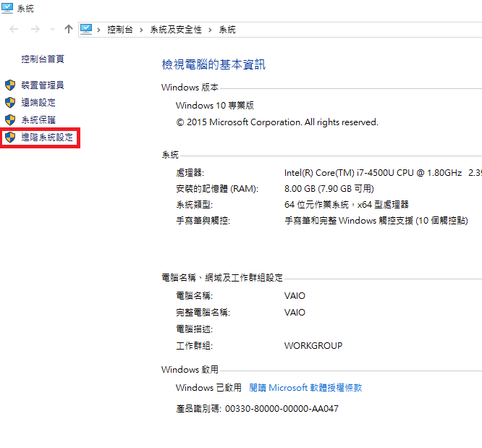
Task: Click the 電腦描述 label
Action: (194, 329)
